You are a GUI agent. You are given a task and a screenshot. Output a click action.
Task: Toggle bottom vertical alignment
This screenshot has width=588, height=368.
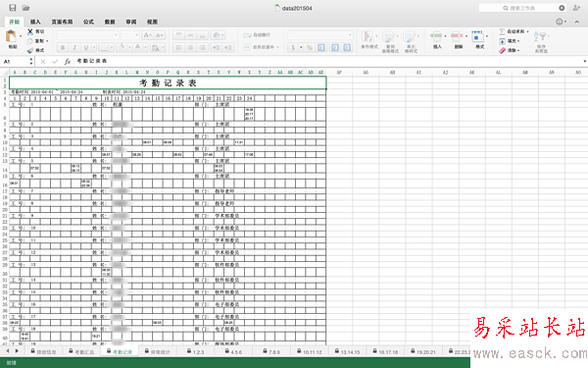(202, 35)
